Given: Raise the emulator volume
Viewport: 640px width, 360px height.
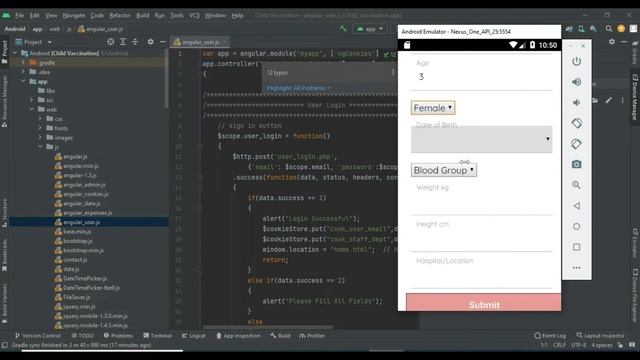Looking at the screenshot, I should click(576, 82).
